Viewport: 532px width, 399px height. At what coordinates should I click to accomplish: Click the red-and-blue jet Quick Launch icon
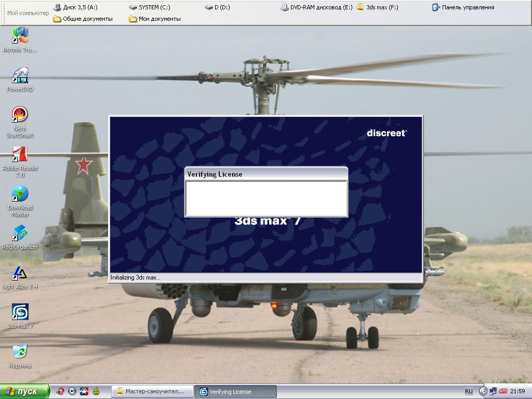tap(84, 391)
